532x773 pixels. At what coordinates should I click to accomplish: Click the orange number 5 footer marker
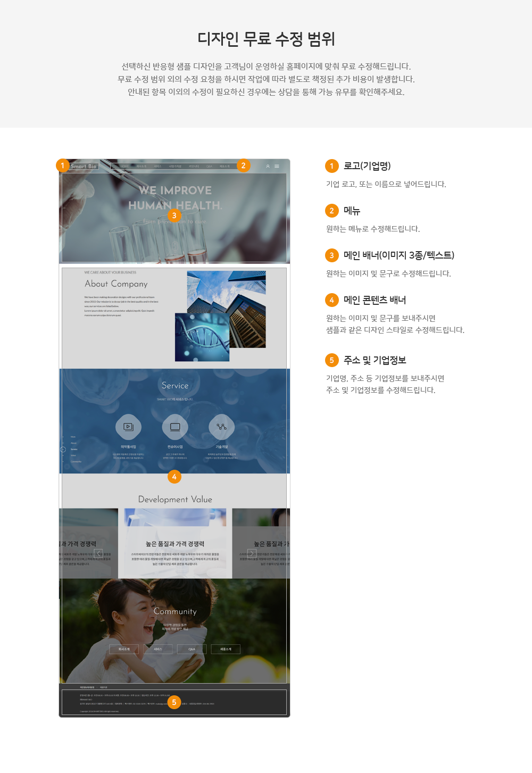(174, 702)
